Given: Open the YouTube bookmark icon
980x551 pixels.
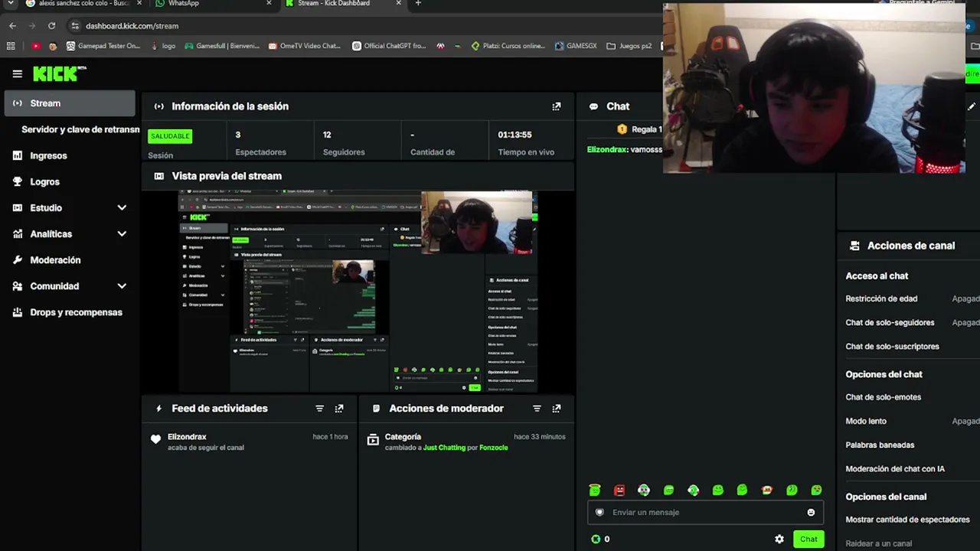Looking at the screenshot, I should pyautogui.click(x=36, y=46).
